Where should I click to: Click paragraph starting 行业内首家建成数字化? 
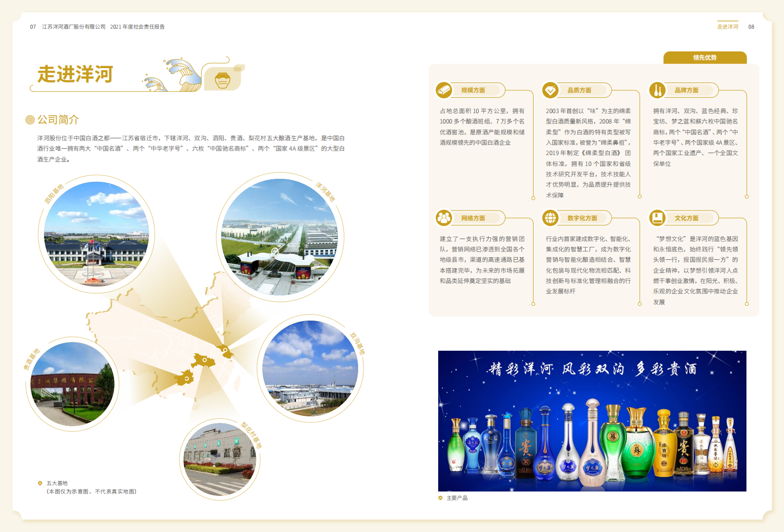[x=588, y=265]
